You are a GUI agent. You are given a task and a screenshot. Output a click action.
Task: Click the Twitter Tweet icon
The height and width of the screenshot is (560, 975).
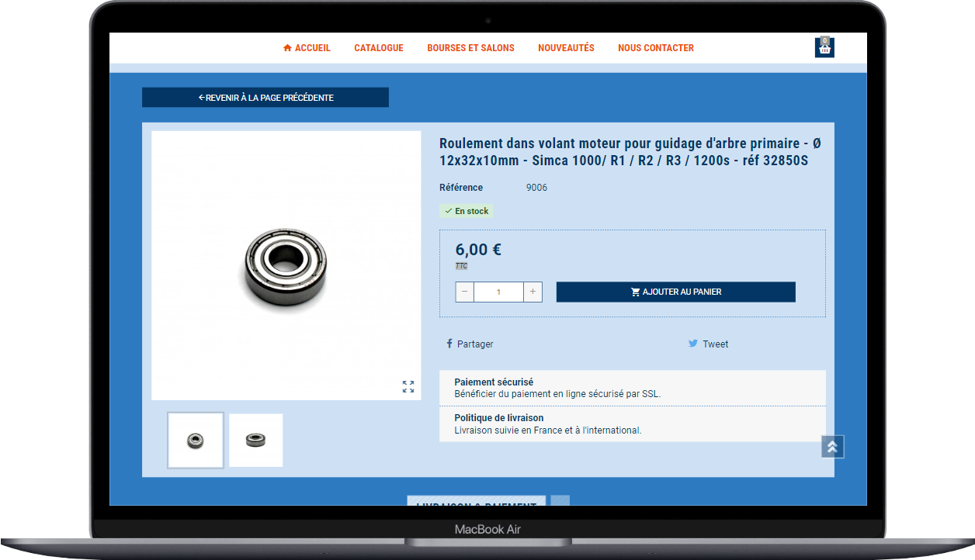coord(692,344)
